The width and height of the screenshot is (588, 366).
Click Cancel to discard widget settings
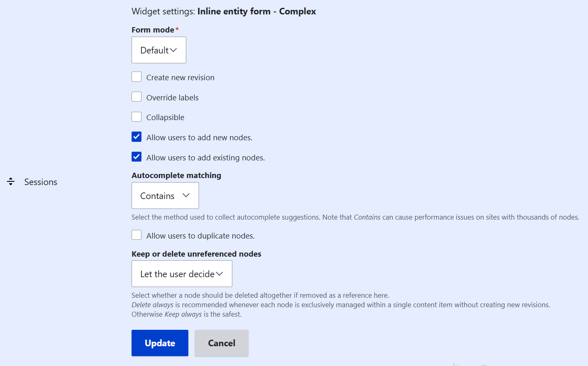pos(221,343)
